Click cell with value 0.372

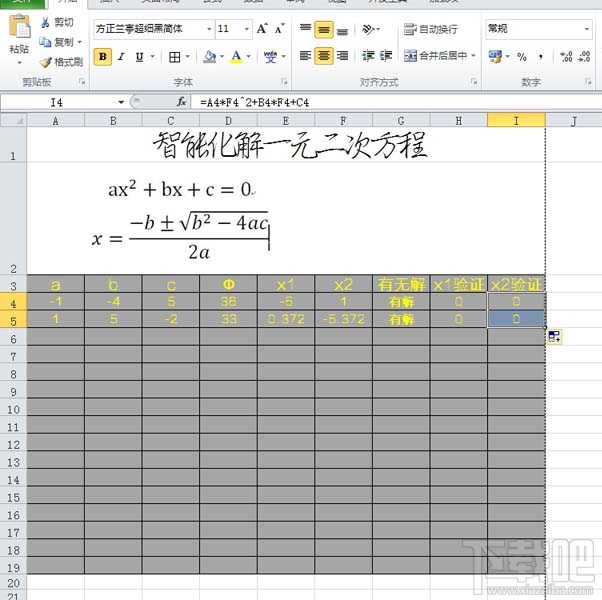(x=286, y=319)
